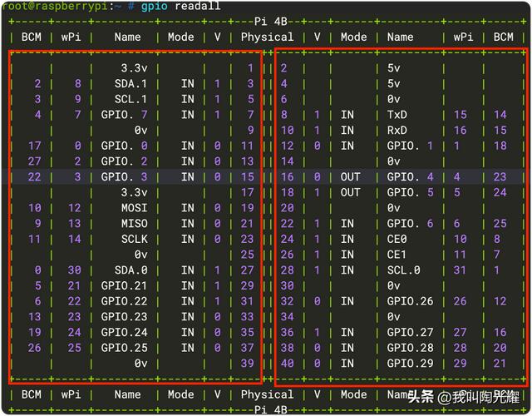Click the '0v' label beside pin 34

(393, 317)
